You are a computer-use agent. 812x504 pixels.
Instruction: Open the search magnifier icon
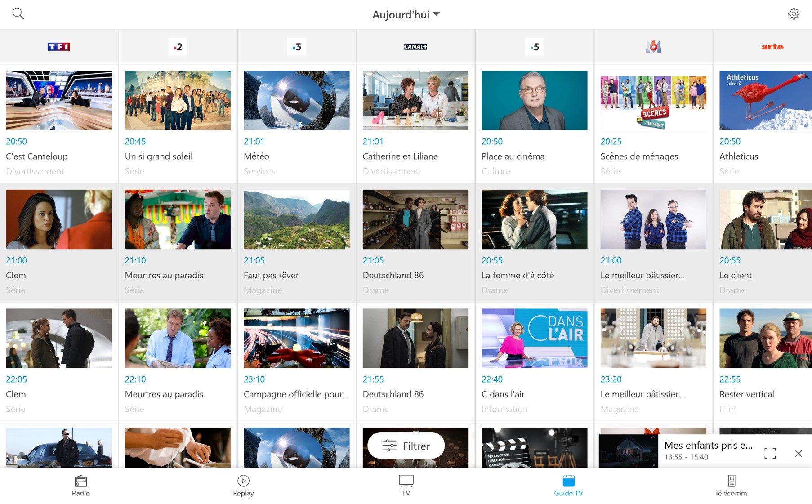[18, 13]
